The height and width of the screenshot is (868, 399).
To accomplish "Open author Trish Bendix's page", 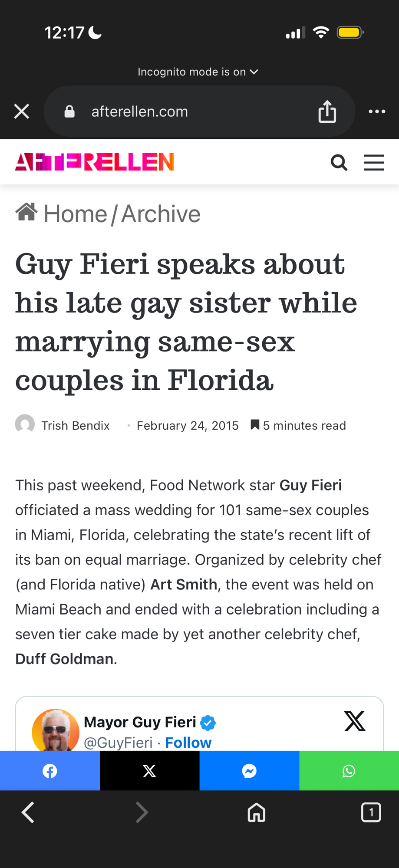I will (x=75, y=426).
